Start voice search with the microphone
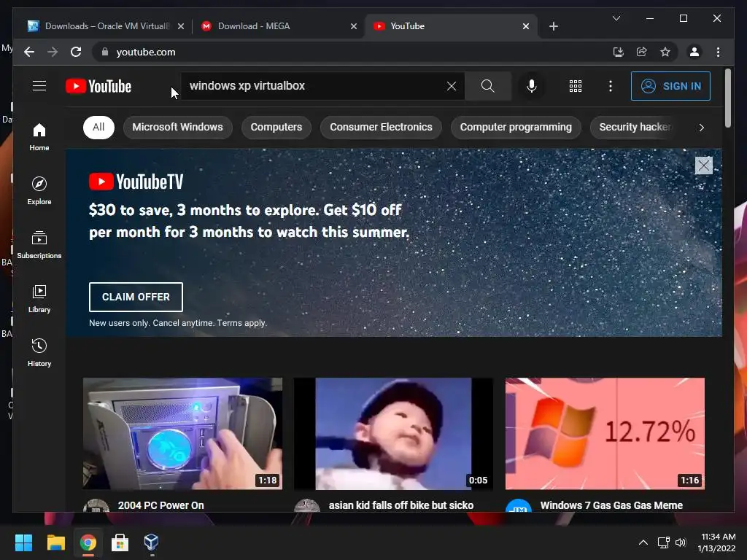This screenshot has height=560, width=747. point(532,86)
